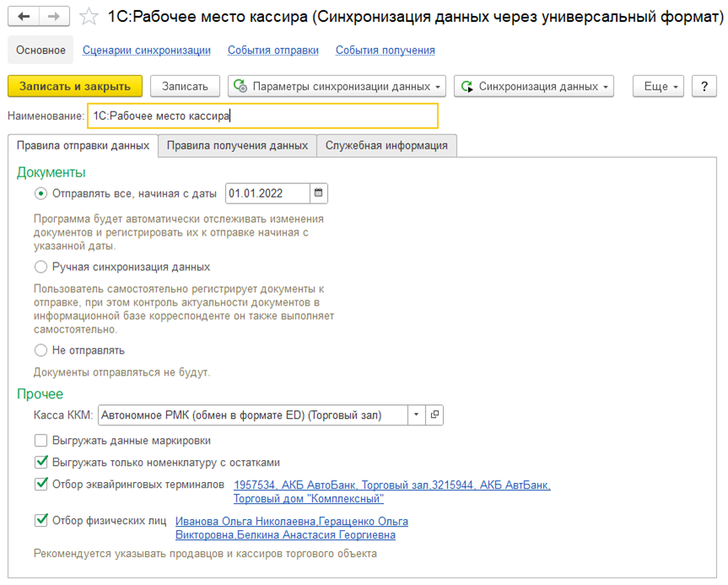
Task: Switch to 'Правила получения данных' tab
Action: pyautogui.click(x=237, y=145)
